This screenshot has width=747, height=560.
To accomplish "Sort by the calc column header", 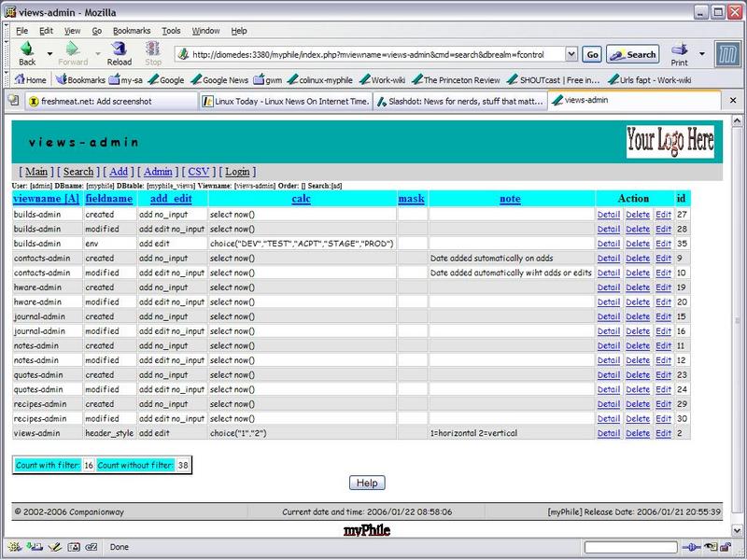I will (x=301, y=199).
